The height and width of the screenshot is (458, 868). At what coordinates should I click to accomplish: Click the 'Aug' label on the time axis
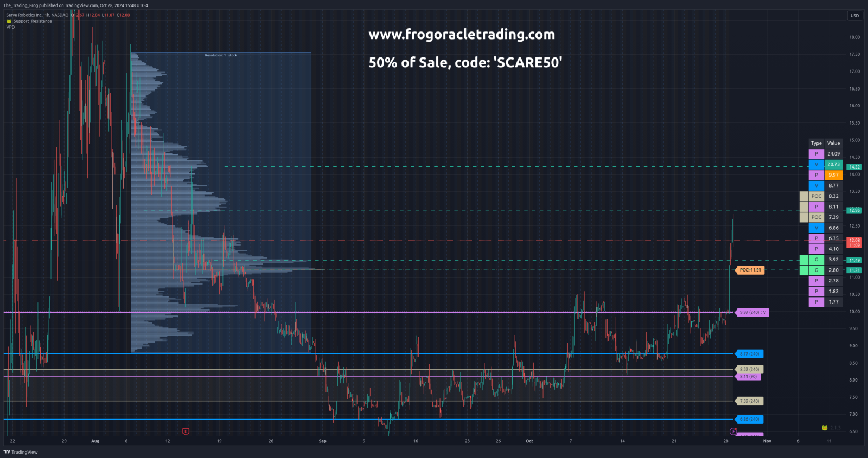pyautogui.click(x=95, y=441)
